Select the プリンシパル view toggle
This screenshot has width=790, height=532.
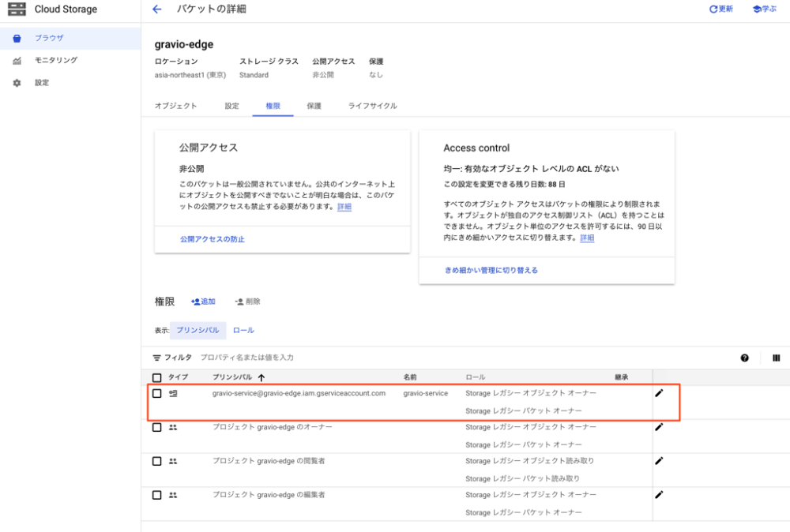[x=197, y=330]
